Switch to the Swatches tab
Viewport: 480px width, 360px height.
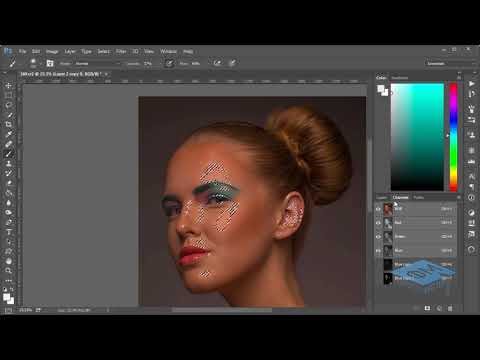click(x=400, y=78)
